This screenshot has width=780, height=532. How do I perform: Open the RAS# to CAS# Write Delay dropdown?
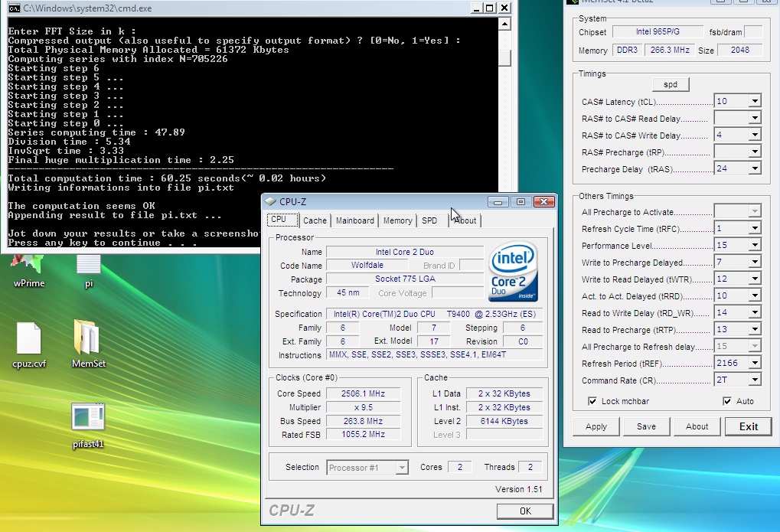point(755,135)
